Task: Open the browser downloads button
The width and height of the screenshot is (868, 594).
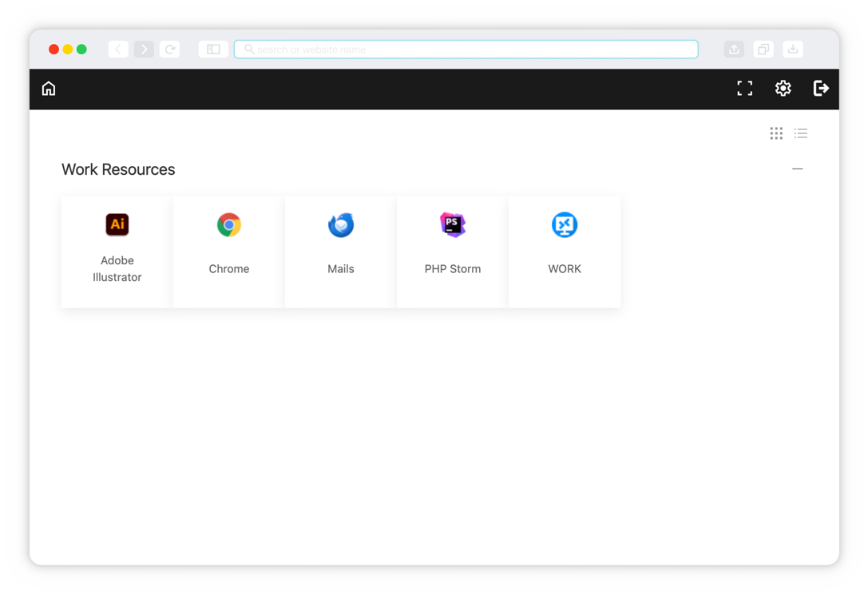Action: 793,49
